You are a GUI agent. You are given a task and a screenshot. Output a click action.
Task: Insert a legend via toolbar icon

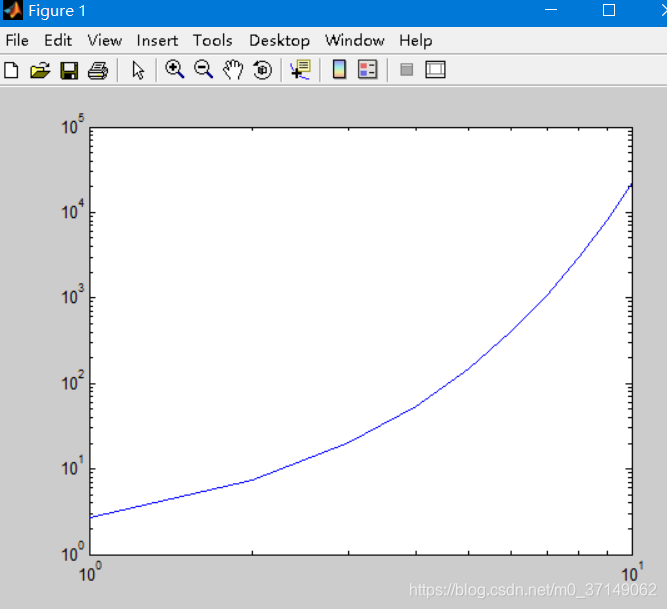[368, 69]
